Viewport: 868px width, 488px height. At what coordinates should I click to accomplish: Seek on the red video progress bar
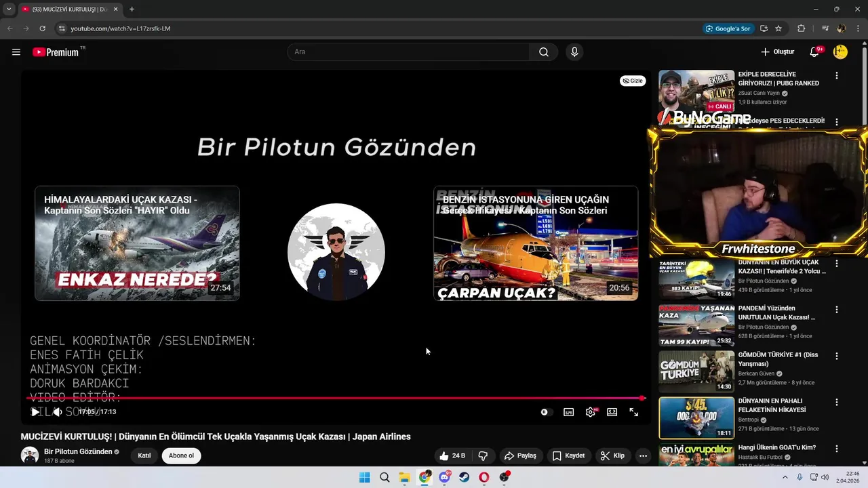(x=336, y=399)
